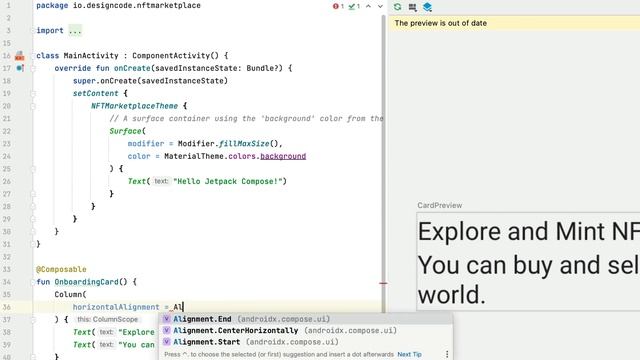Click the Text call on line 39
640x360 pixels.
82,345
